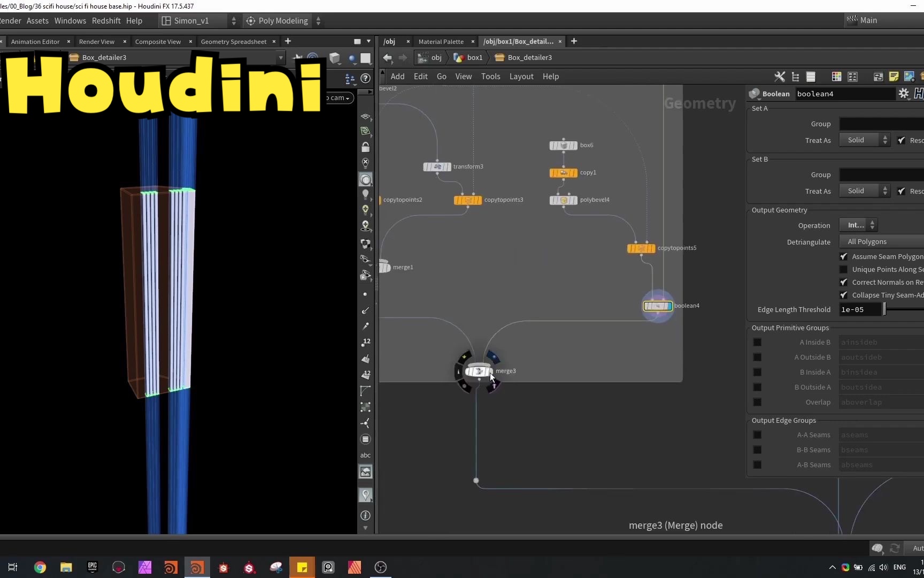The width and height of the screenshot is (924, 578).
Task: Add a sticky note in network editor
Action: pyautogui.click(x=894, y=77)
